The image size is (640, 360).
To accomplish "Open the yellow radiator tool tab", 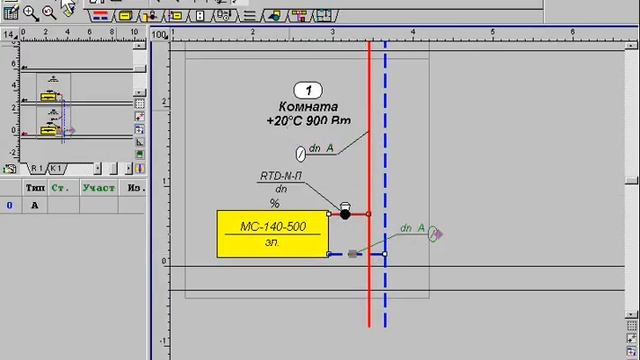I will (125, 16).
